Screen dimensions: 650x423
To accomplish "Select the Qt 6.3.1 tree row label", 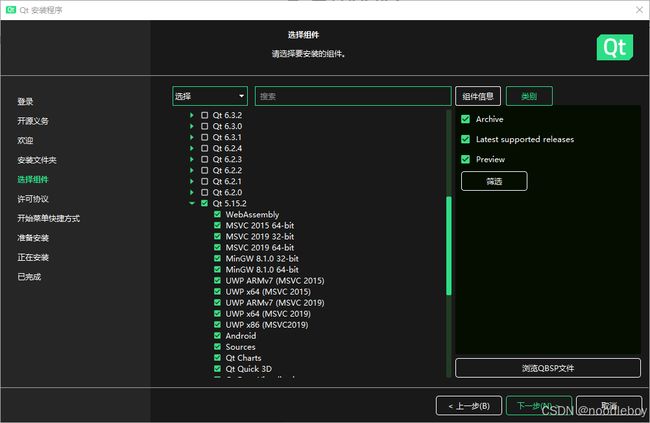I will 227,137.
